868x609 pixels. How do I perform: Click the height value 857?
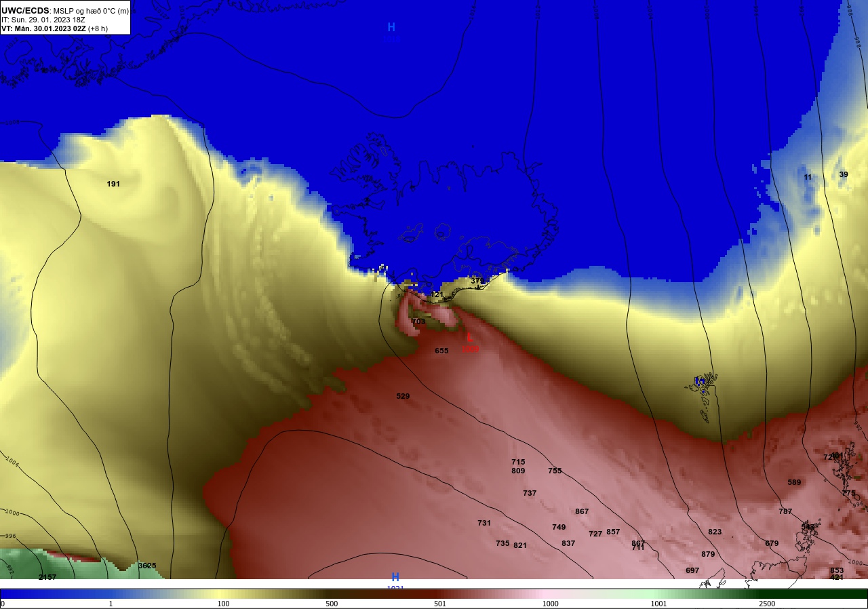[x=613, y=532]
